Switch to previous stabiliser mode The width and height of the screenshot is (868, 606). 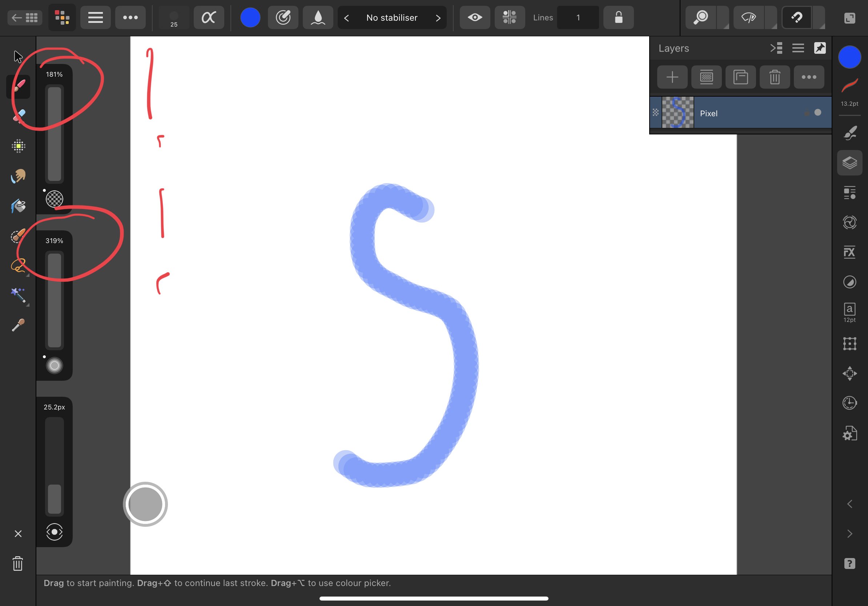click(346, 18)
